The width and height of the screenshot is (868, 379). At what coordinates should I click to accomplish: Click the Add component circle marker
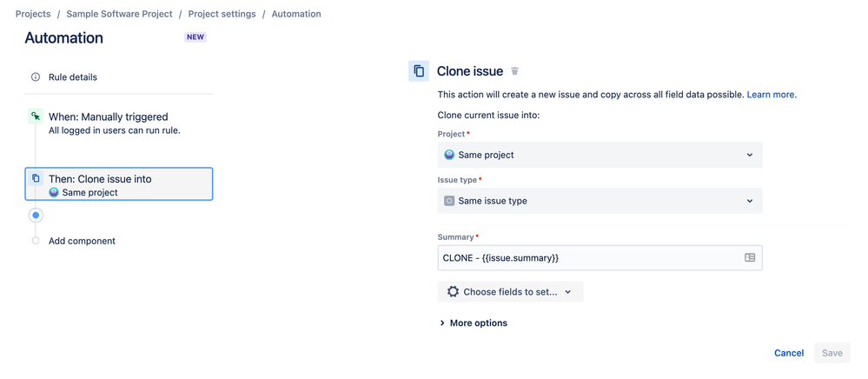click(36, 241)
